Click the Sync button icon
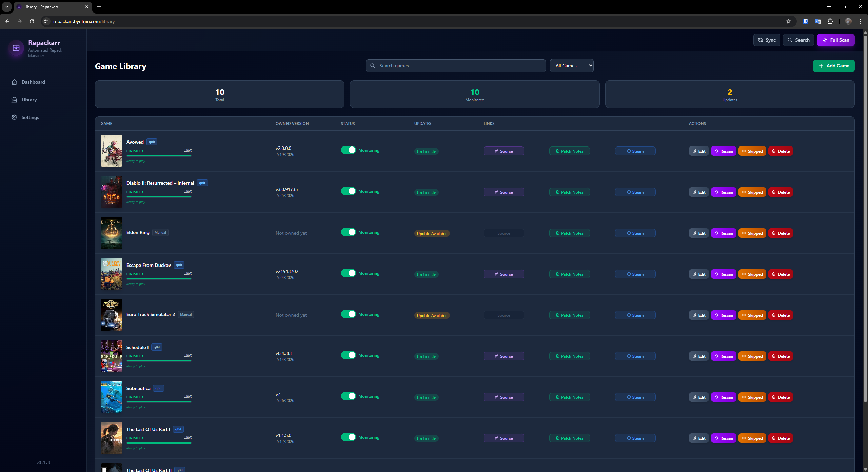The image size is (868, 472). [x=761, y=40]
